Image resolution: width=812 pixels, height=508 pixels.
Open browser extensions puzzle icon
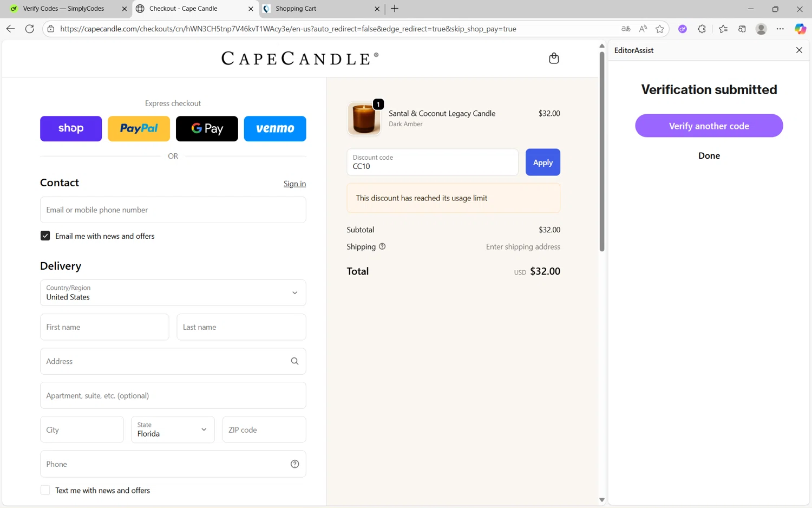[702, 29]
